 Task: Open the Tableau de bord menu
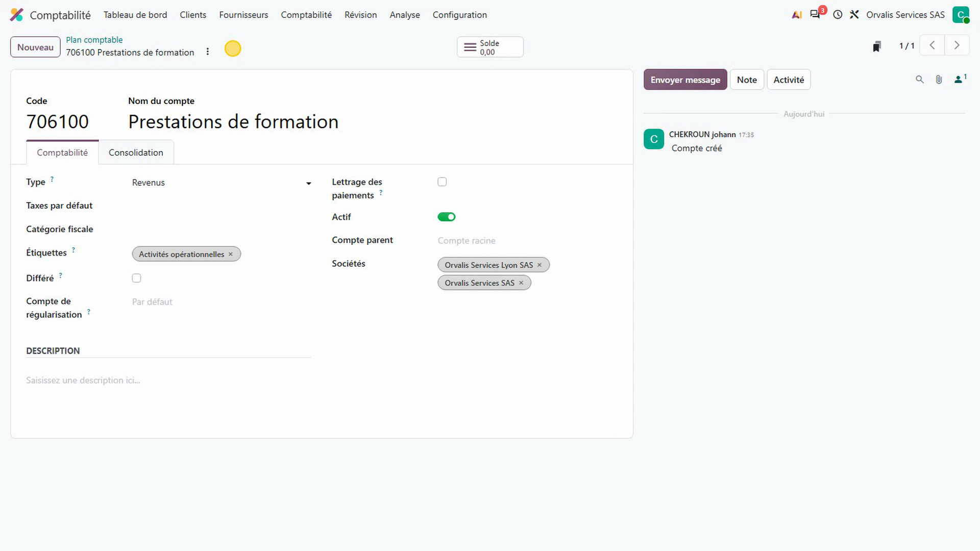tap(135, 15)
